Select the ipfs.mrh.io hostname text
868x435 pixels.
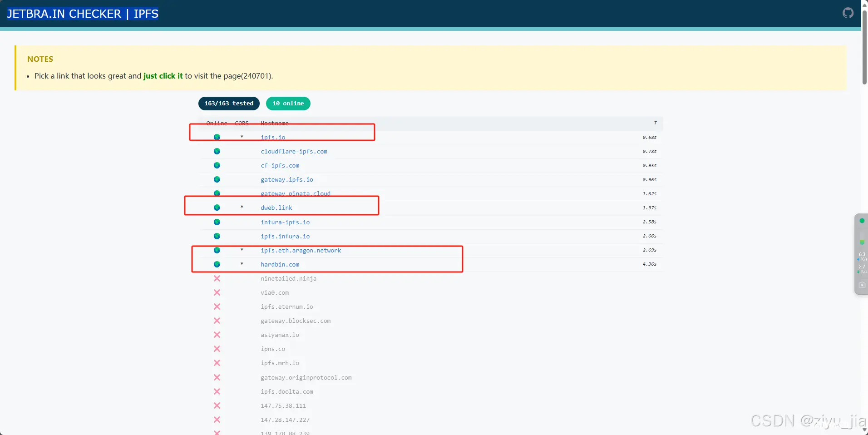280,363
